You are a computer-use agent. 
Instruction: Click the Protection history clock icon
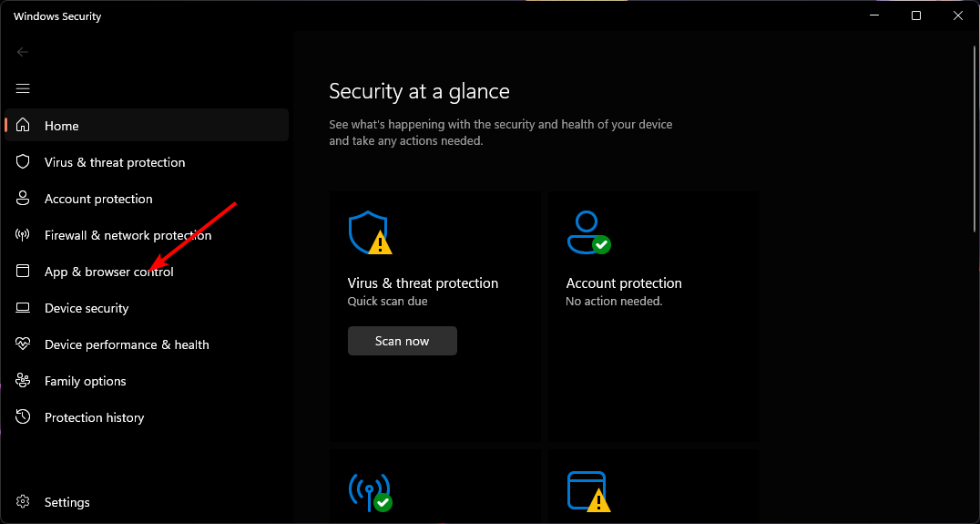(23, 416)
